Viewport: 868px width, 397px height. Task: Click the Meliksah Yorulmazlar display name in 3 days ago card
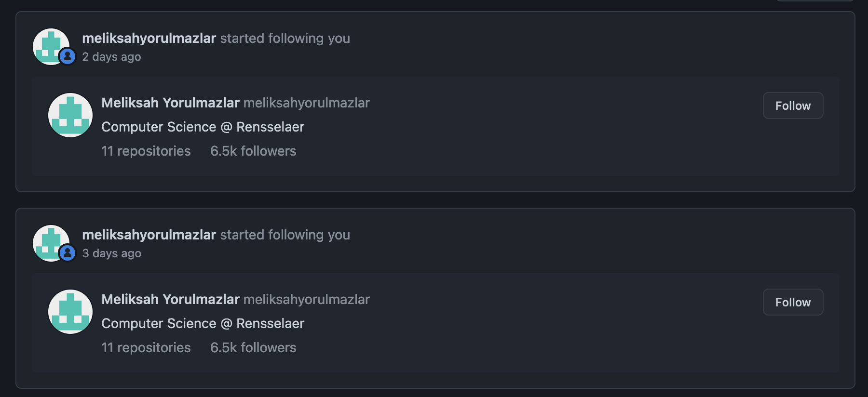pyautogui.click(x=170, y=299)
